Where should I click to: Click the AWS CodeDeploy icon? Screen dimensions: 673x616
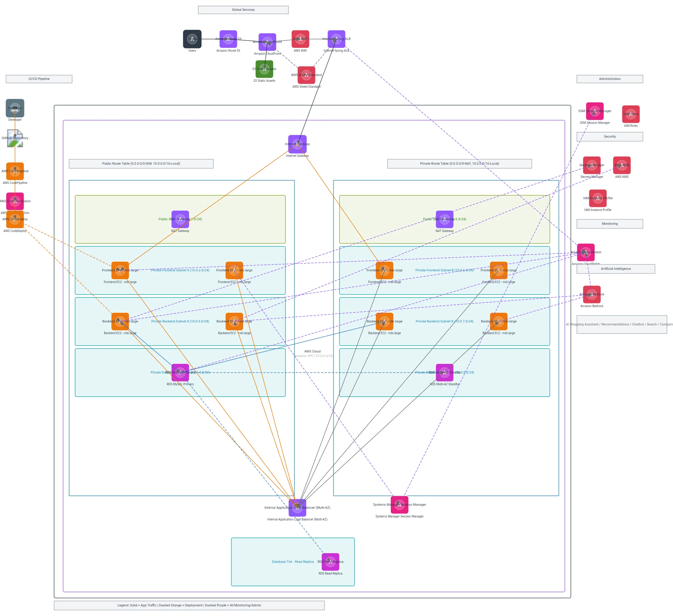15,219
